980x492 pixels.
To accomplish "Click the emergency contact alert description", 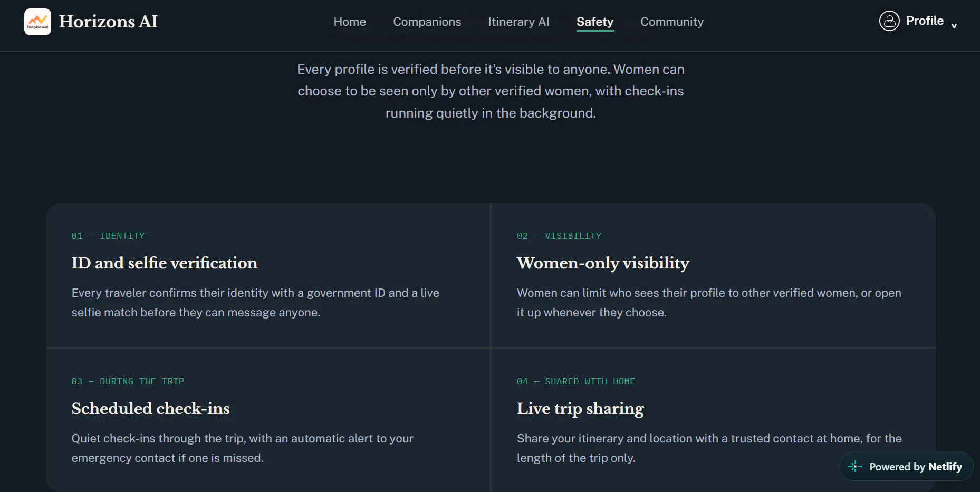I will (x=243, y=448).
